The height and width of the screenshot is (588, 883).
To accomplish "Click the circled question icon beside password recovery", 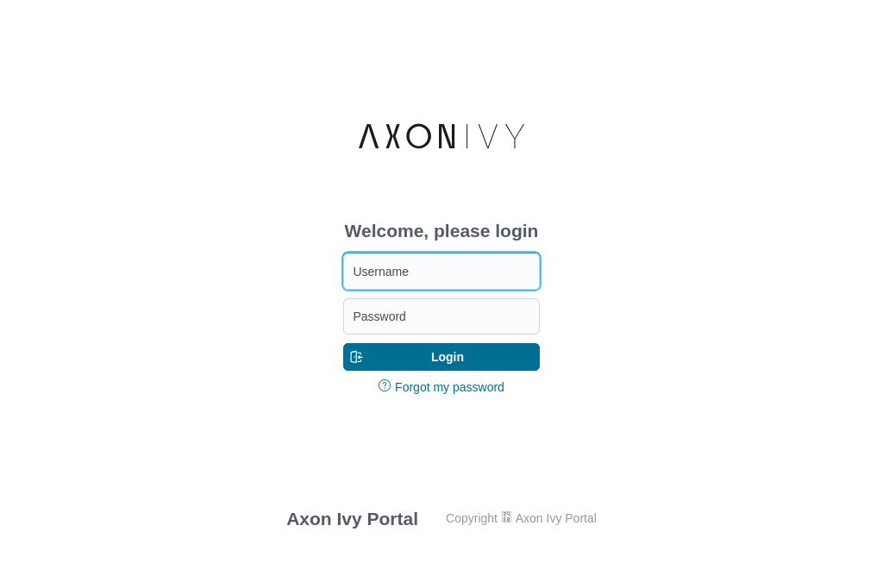I will click(385, 385).
